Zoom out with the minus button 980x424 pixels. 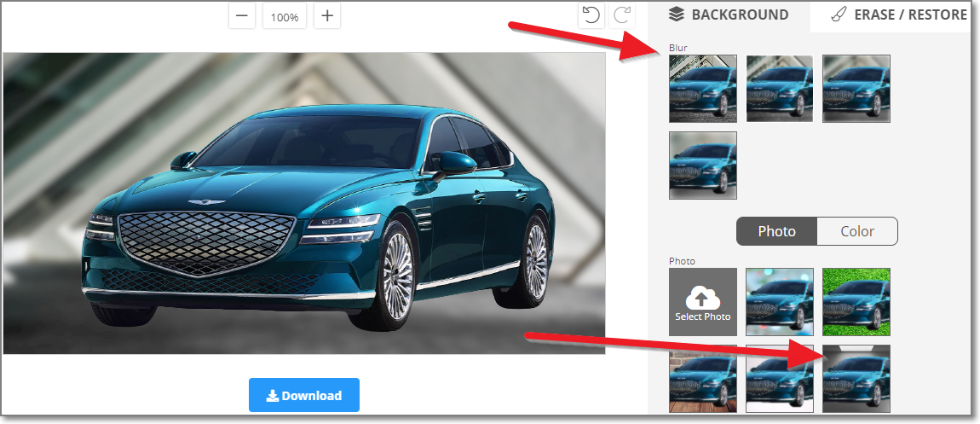(x=242, y=16)
